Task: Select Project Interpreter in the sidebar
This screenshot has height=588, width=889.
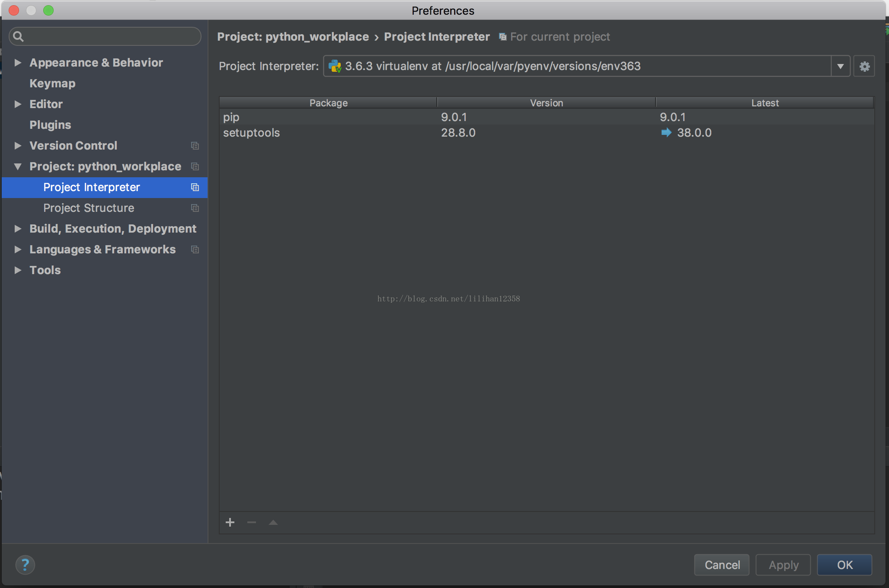Action: tap(105, 187)
